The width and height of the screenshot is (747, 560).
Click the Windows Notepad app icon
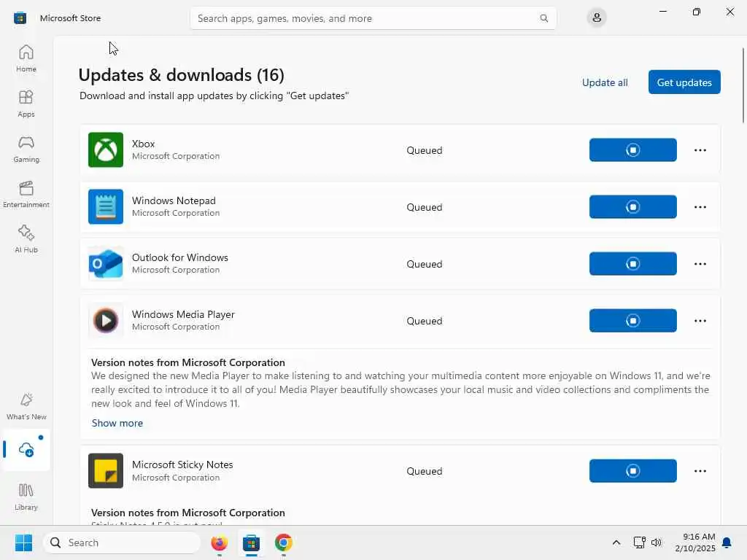[x=106, y=206]
